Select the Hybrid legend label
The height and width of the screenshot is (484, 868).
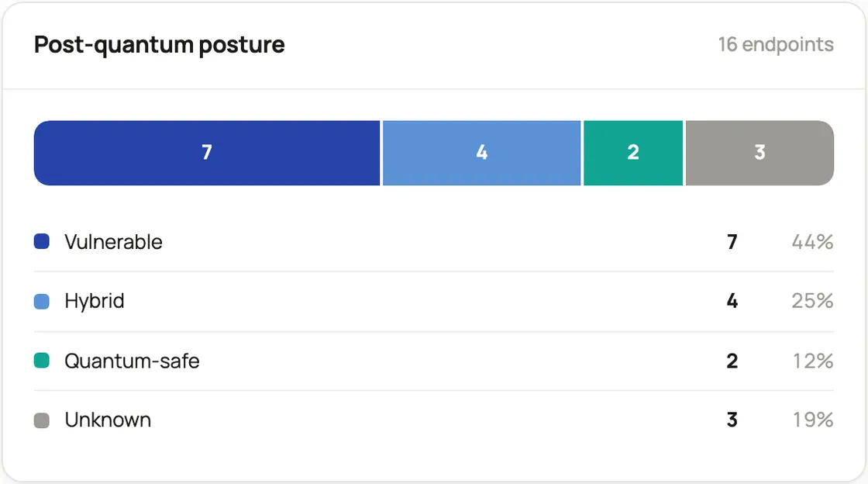click(x=94, y=301)
